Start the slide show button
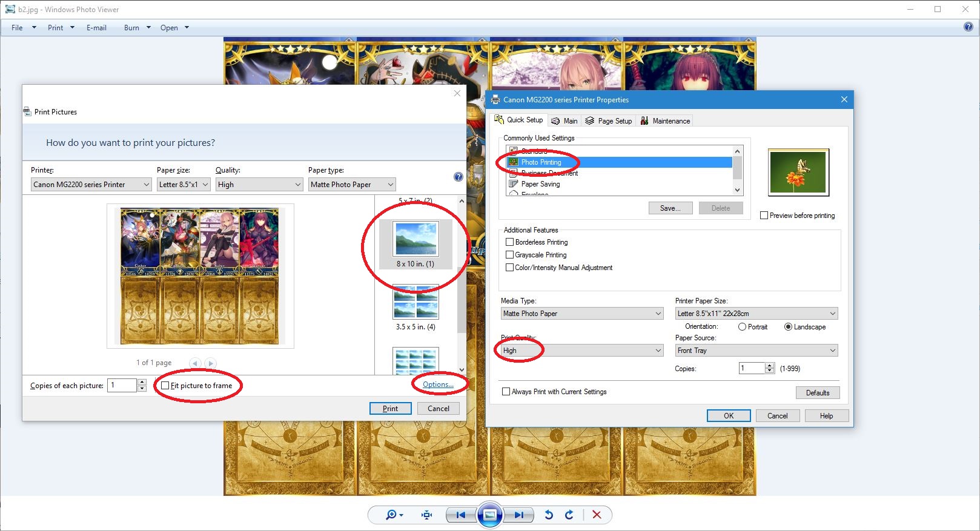 pos(489,515)
